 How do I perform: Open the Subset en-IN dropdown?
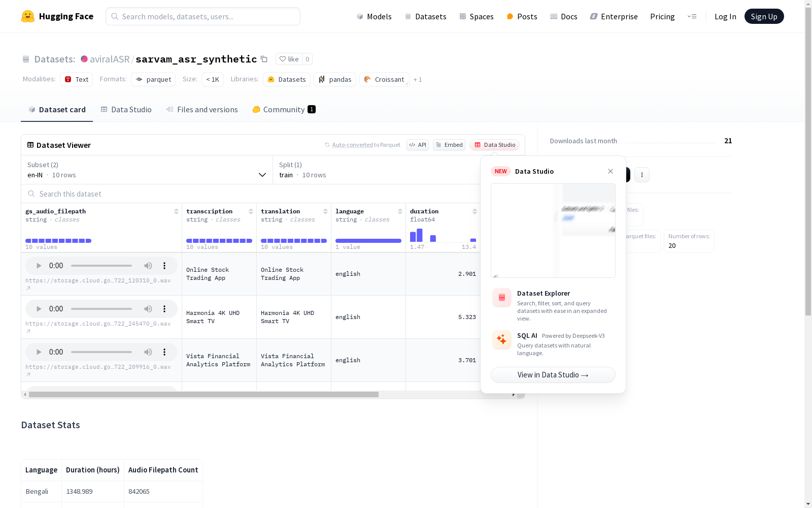(x=147, y=170)
